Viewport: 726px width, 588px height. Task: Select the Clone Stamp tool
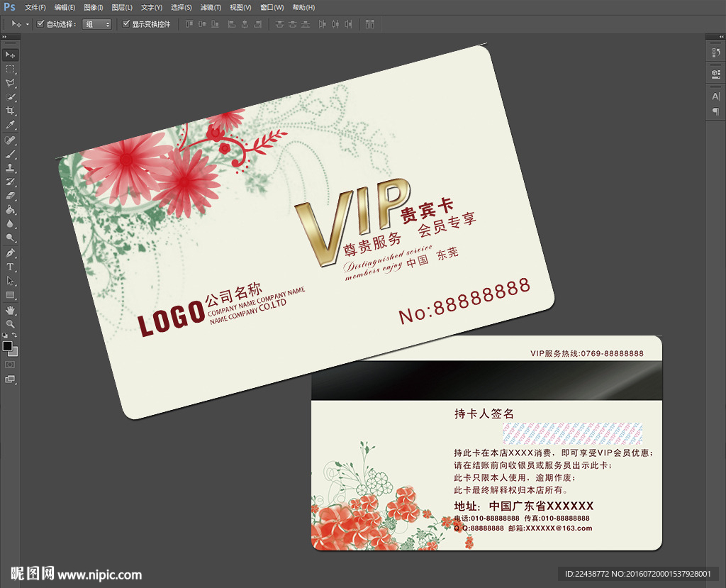click(x=10, y=167)
